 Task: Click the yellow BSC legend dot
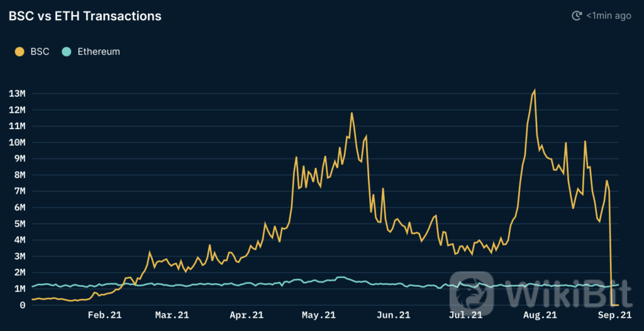point(19,52)
